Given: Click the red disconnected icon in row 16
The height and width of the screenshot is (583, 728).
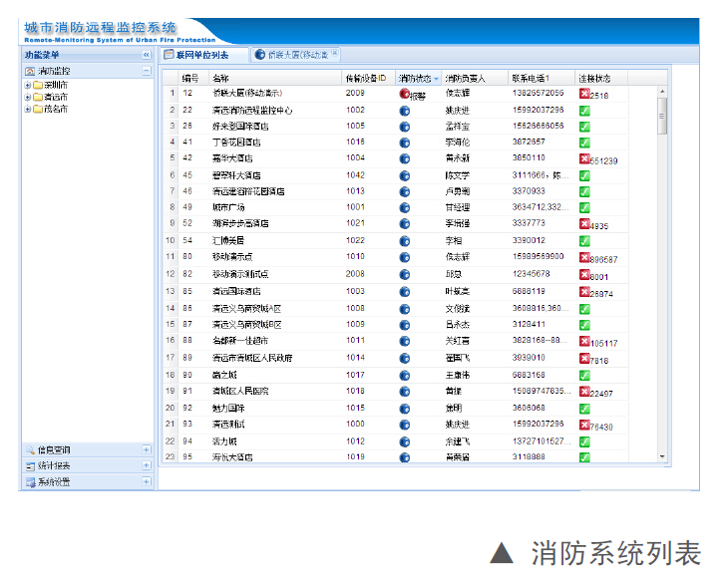Looking at the screenshot, I should coord(584,338).
